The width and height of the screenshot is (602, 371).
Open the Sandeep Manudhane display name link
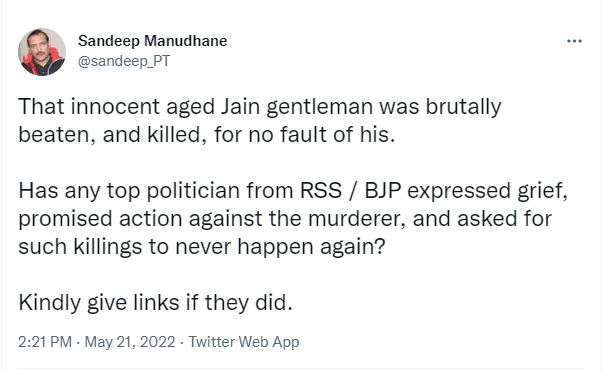tap(152, 41)
